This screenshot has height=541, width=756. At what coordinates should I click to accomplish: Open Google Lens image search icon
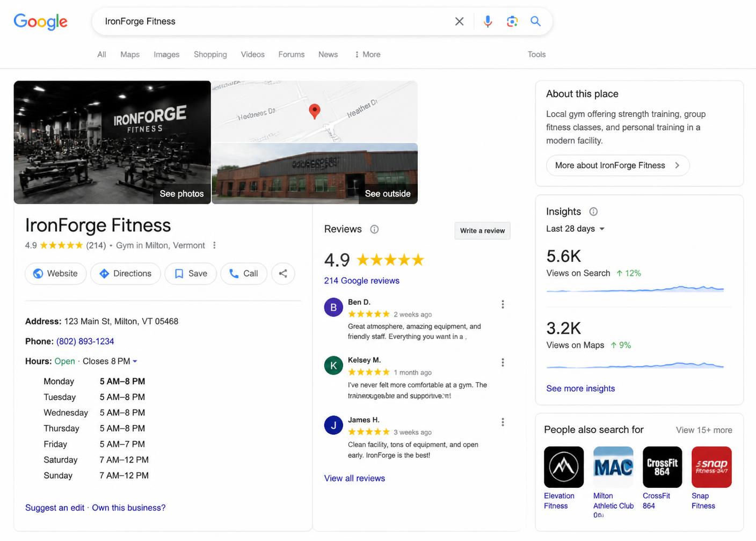(x=512, y=21)
